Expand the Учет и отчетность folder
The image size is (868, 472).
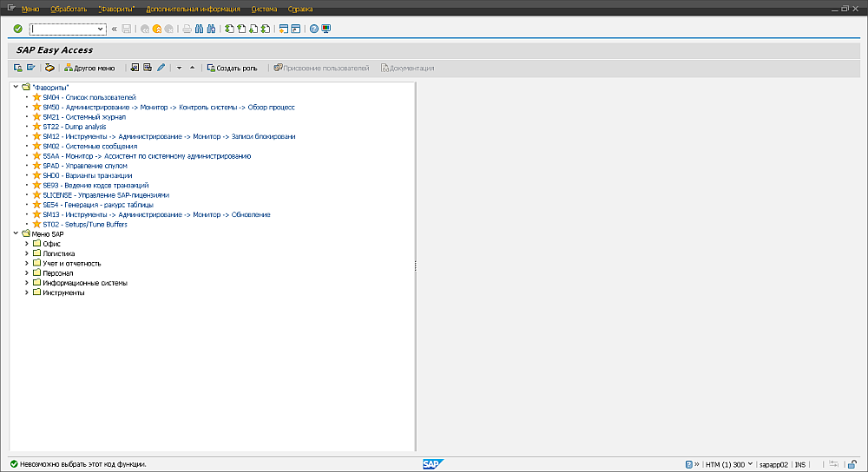pos(27,263)
